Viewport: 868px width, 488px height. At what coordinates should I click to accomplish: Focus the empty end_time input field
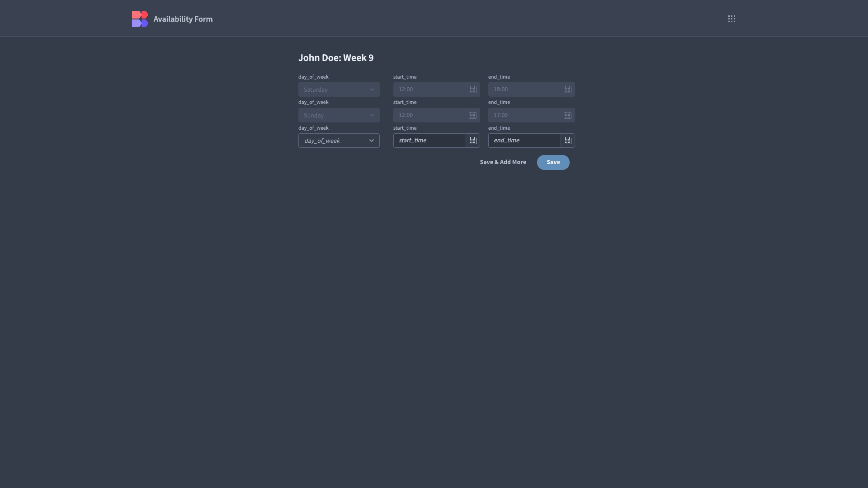click(524, 141)
